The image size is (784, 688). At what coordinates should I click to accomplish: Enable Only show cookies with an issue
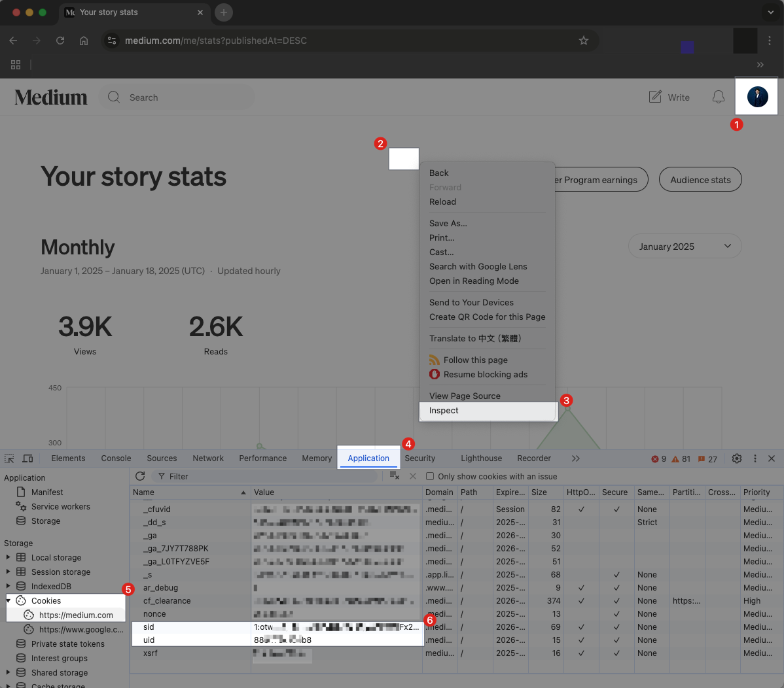[x=430, y=477]
